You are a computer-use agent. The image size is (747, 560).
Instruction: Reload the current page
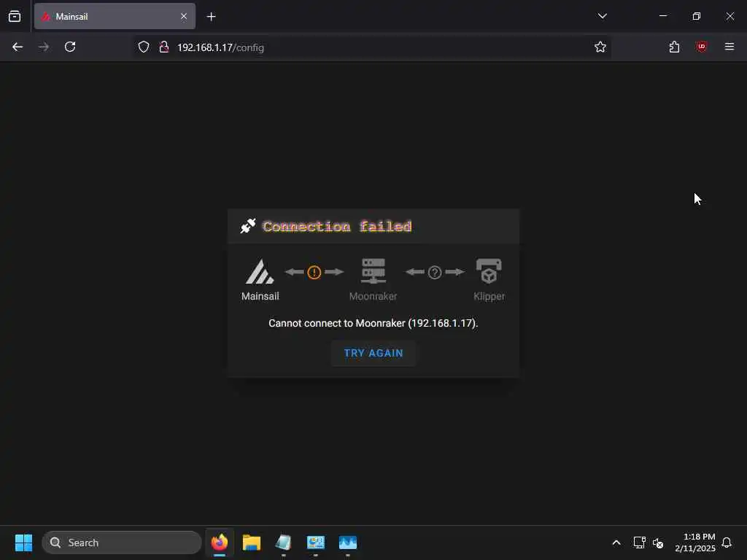(x=70, y=47)
